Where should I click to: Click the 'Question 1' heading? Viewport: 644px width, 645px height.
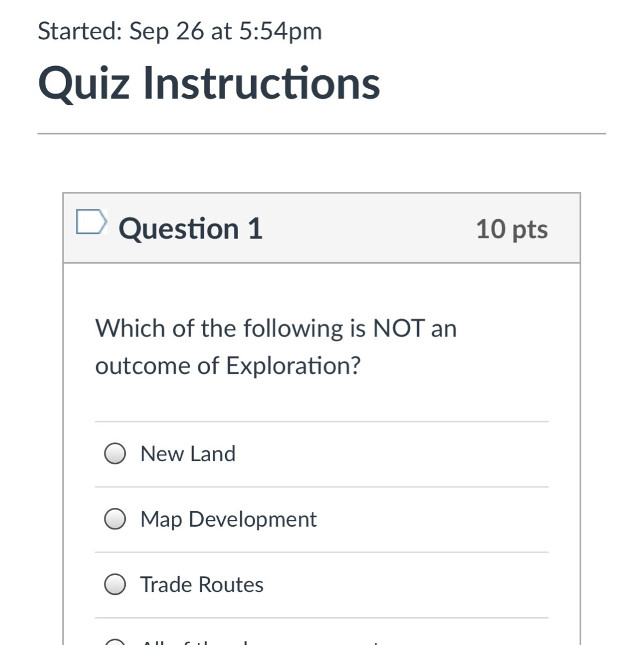[x=190, y=229]
